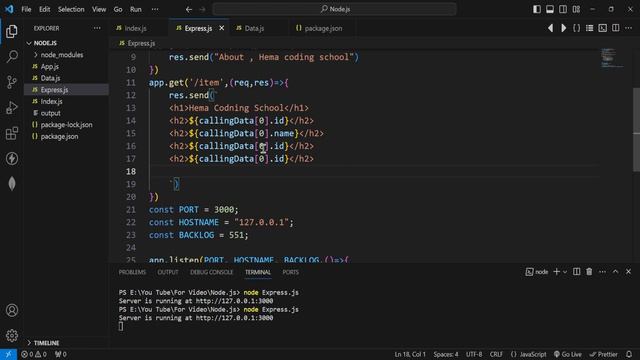Switch to the PORTS panel tab
Image resolution: width=640 pixels, height=360 pixels.
[x=290, y=272]
